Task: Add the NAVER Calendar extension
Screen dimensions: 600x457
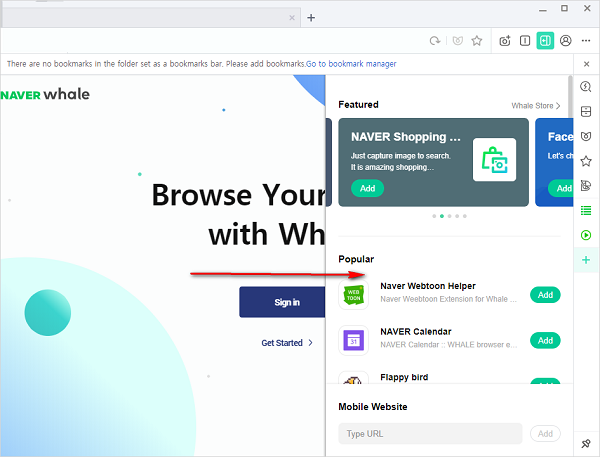Action: (x=545, y=341)
